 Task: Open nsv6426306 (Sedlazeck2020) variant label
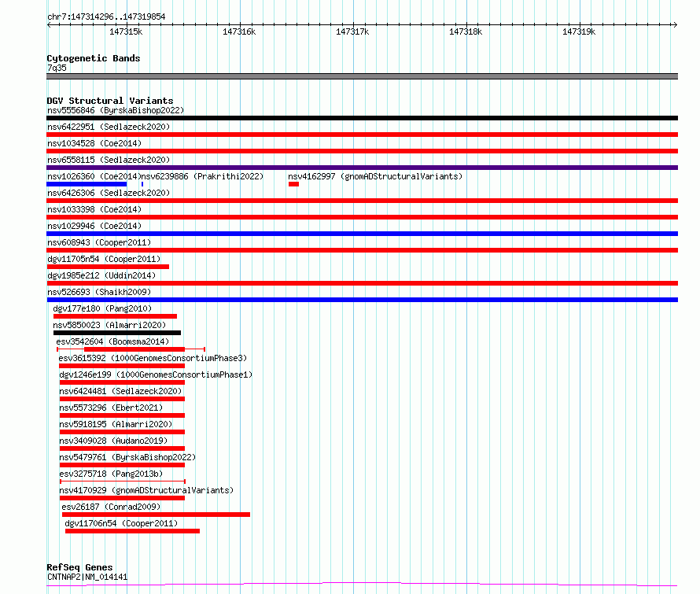tap(109, 193)
